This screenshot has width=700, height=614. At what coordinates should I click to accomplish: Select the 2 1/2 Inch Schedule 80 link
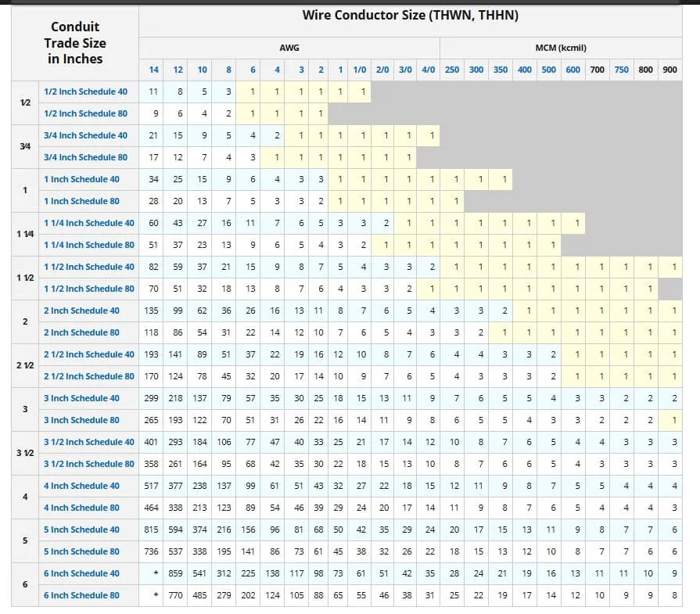pos(88,376)
